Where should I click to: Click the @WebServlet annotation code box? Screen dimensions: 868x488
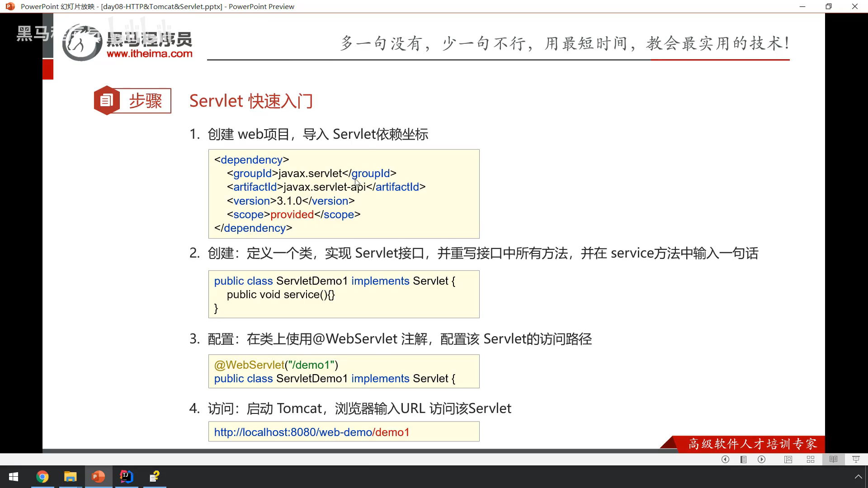tap(344, 371)
